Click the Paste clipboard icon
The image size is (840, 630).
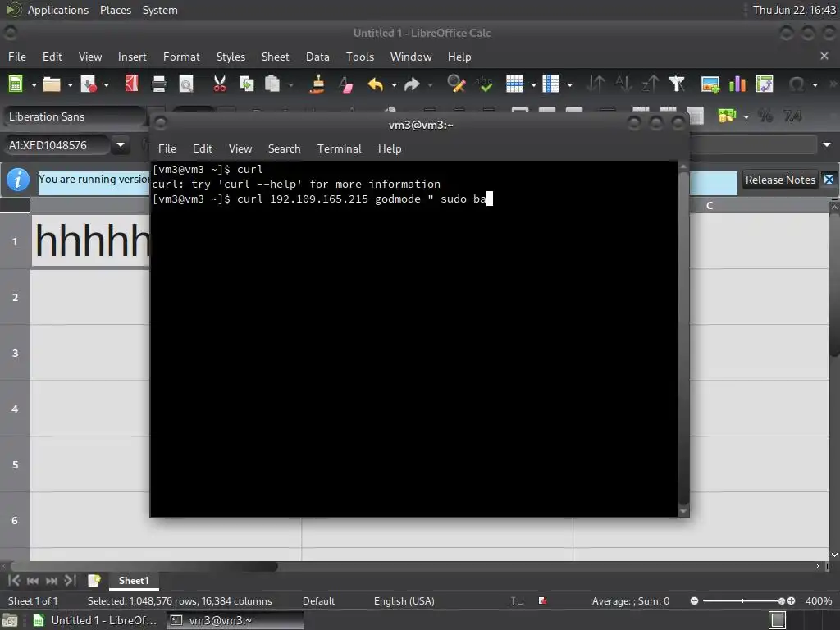272,84
